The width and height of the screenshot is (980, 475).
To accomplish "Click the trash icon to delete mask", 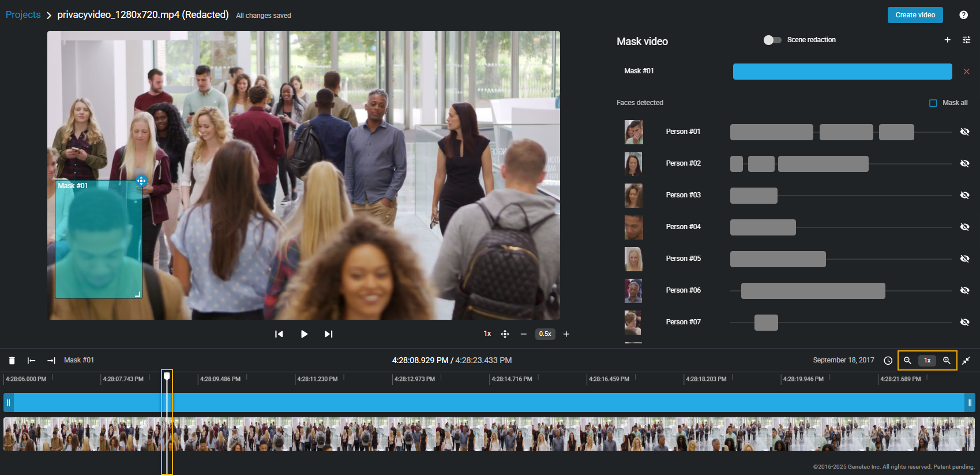I will (x=12, y=361).
